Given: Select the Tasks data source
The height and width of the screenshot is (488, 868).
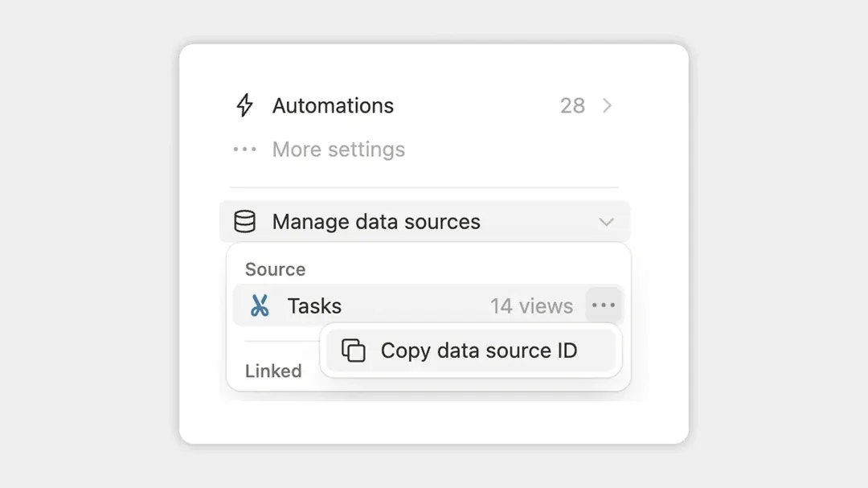Looking at the screenshot, I should [x=314, y=306].
